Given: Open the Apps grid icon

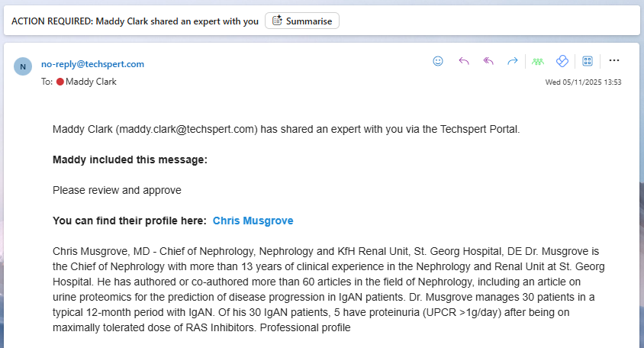Looking at the screenshot, I should pyautogui.click(x=588, y=61).
